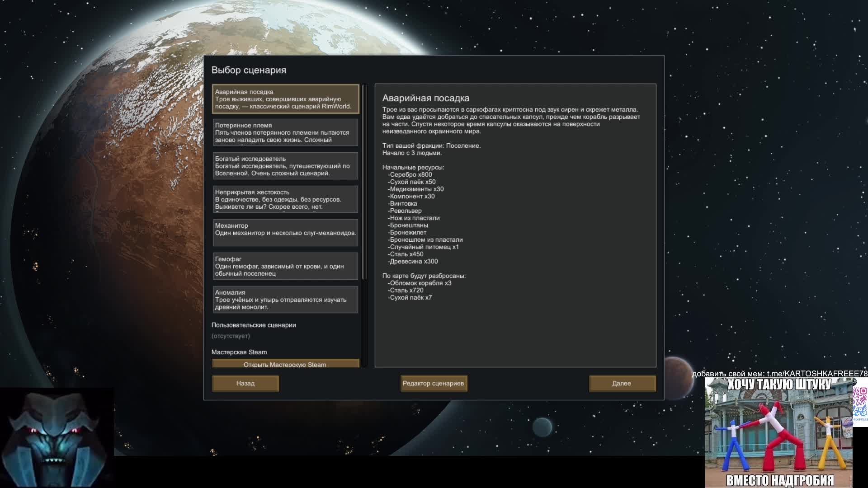
Task: Click the QR code beside the meme
Action: [860, 402]
